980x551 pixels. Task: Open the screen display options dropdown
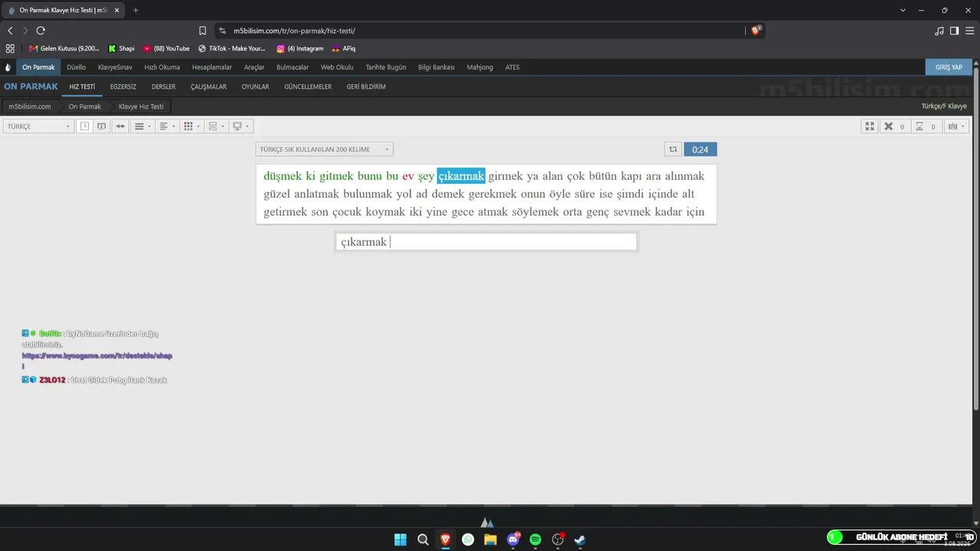tap(240, 126)
